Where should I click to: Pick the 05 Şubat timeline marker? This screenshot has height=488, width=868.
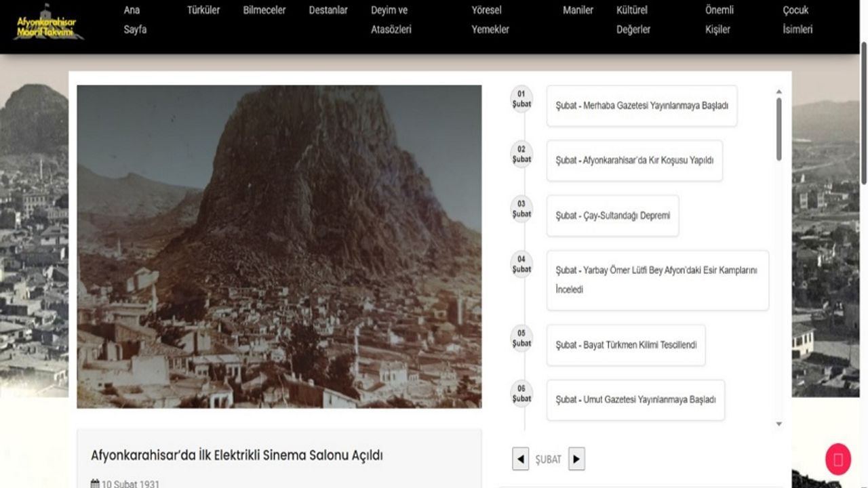click(521, 338)
